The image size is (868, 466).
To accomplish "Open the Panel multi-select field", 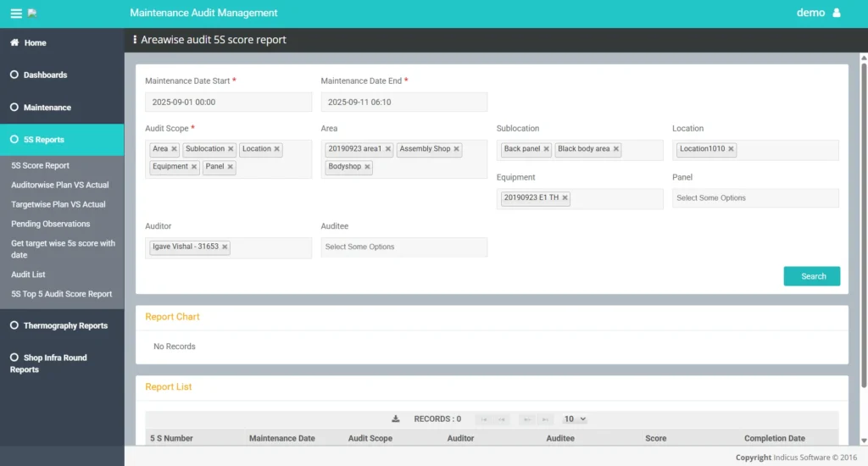I will 755,198.
